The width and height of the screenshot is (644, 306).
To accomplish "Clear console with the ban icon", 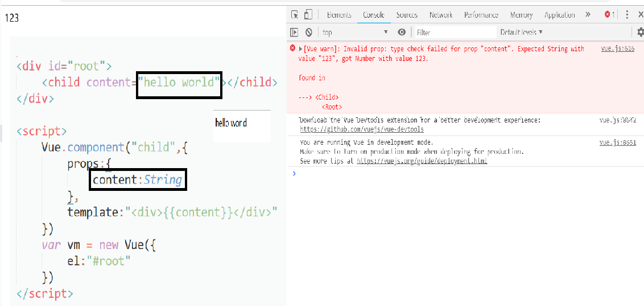I will click(309, 32).
